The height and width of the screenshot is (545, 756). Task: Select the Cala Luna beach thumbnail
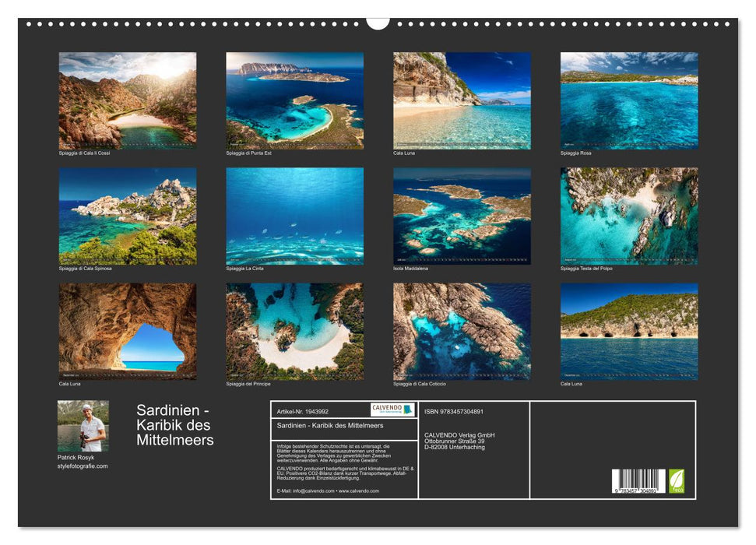coord(459,100)
